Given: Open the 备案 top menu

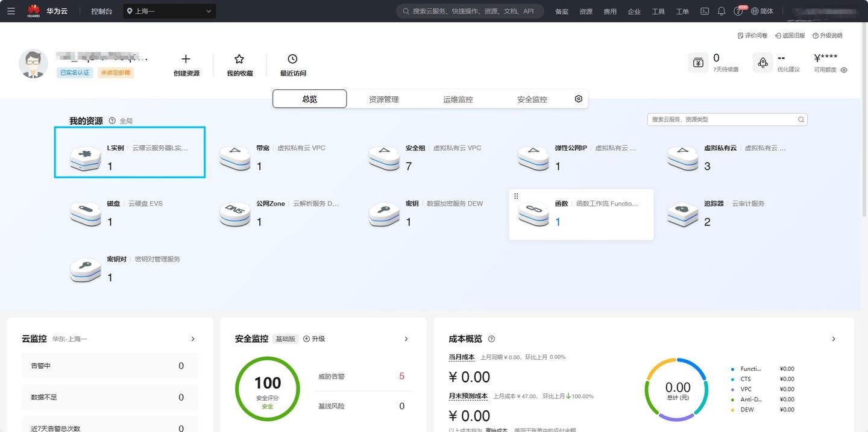Looking at the screenshot, I should tap(562, 11).
